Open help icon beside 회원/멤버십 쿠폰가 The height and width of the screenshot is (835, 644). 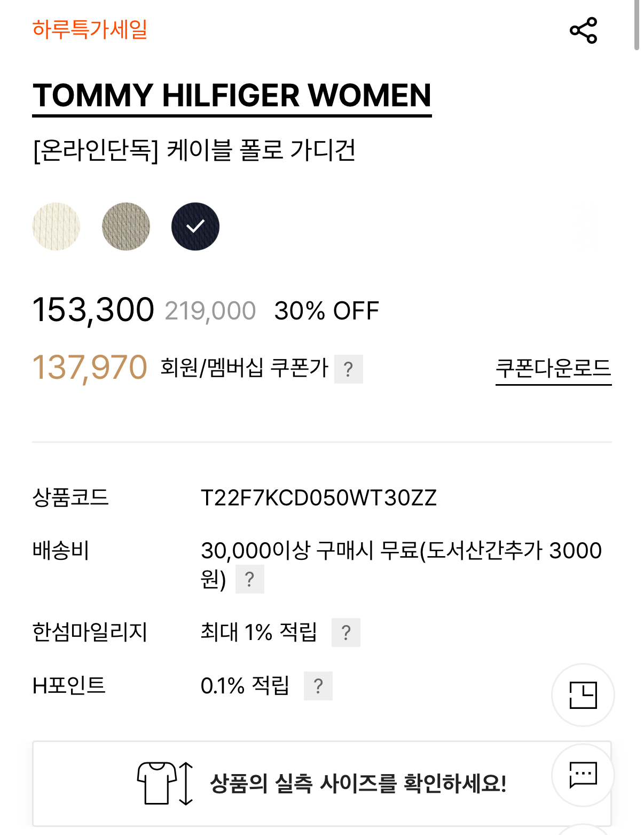[349, 368]
